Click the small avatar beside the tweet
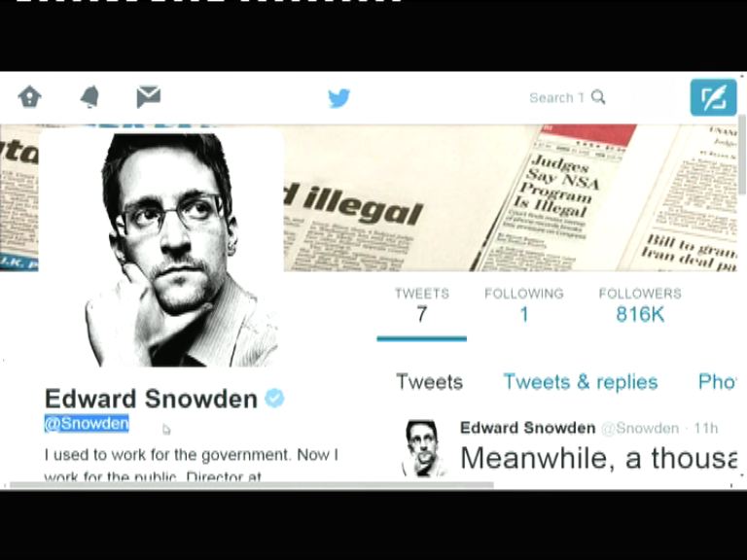This screenshot has height=560, width=747. click(x=422, y=447)
